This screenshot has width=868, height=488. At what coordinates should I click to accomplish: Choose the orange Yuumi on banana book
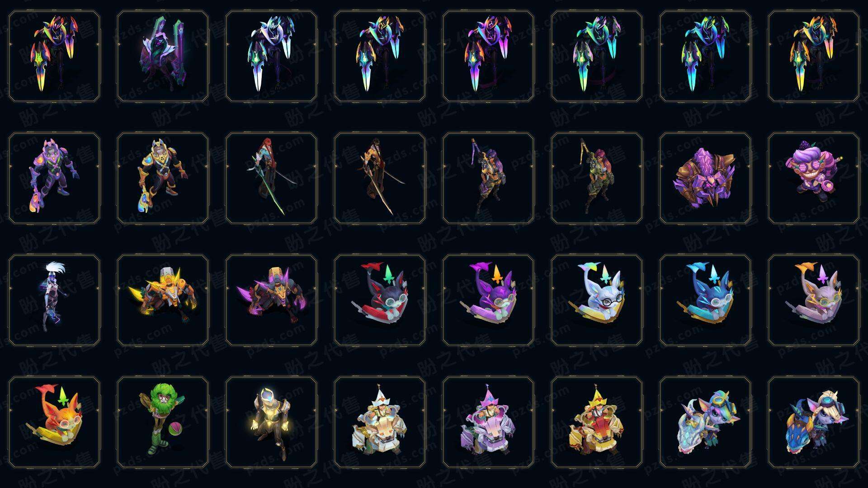[x=54, y=422]
